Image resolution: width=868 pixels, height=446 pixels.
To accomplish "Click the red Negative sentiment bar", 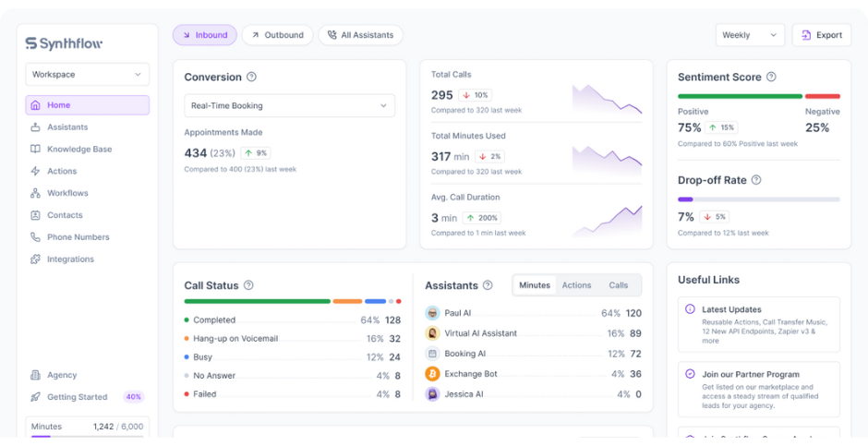I will (x=823, y=96).
